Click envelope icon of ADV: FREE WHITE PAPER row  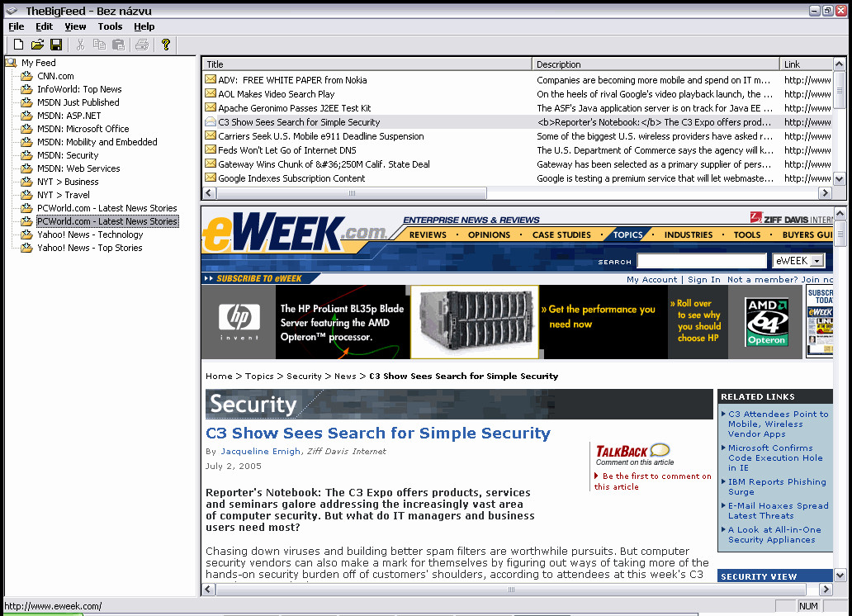[211, 79]
